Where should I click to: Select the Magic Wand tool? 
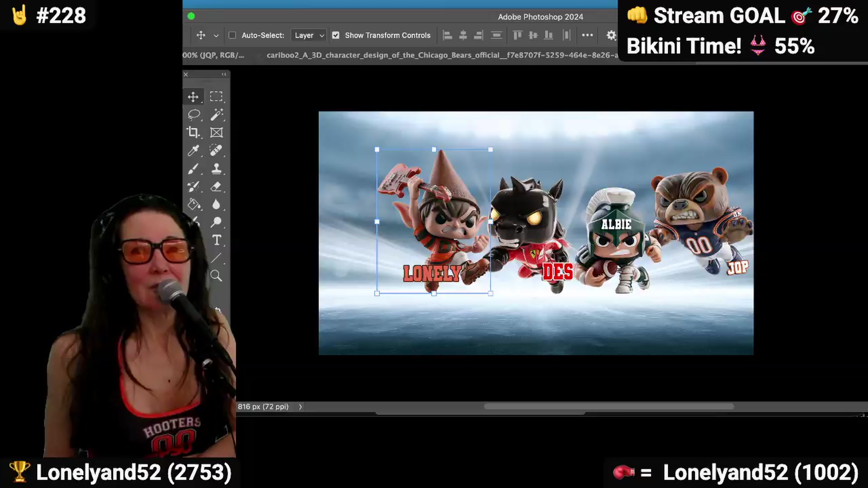tap(216, 115)
